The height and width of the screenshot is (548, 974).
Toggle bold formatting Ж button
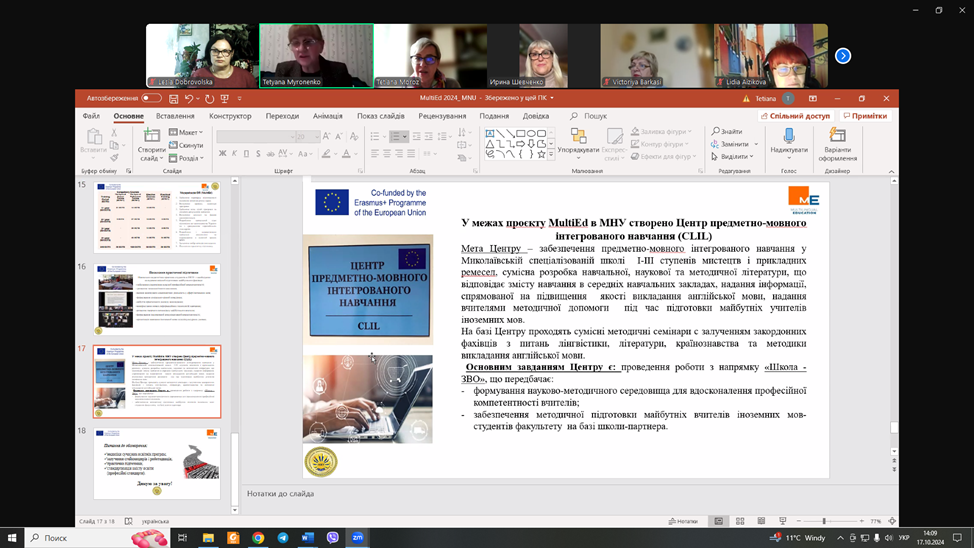coord(222,154)
